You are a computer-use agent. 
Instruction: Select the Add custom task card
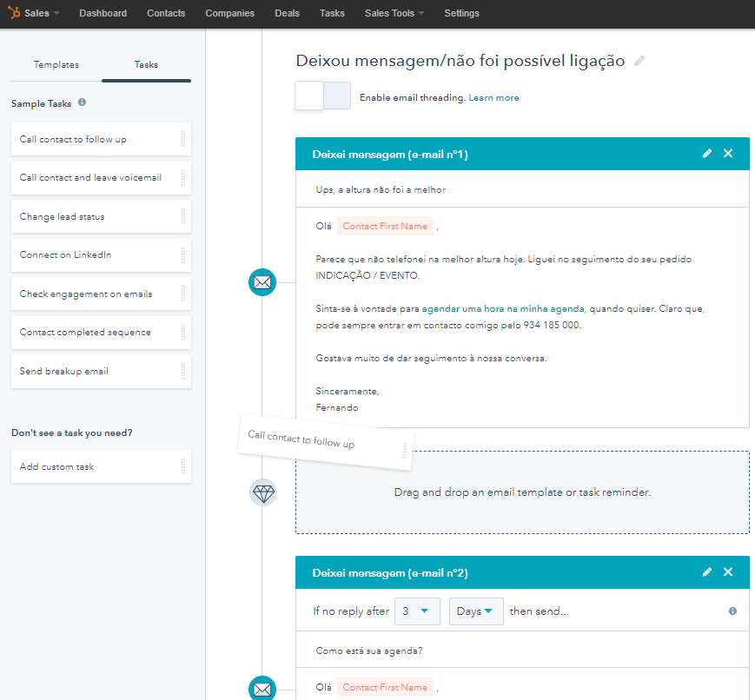coord(101,466)
